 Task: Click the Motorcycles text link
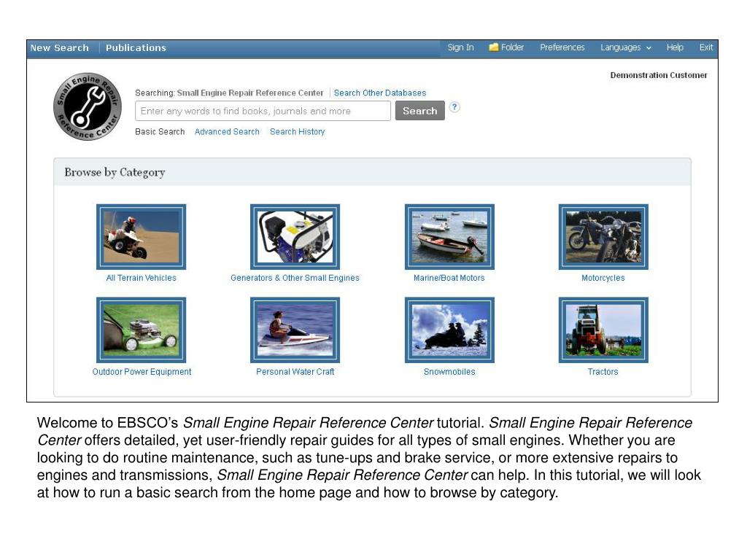[x=603, y=278]
